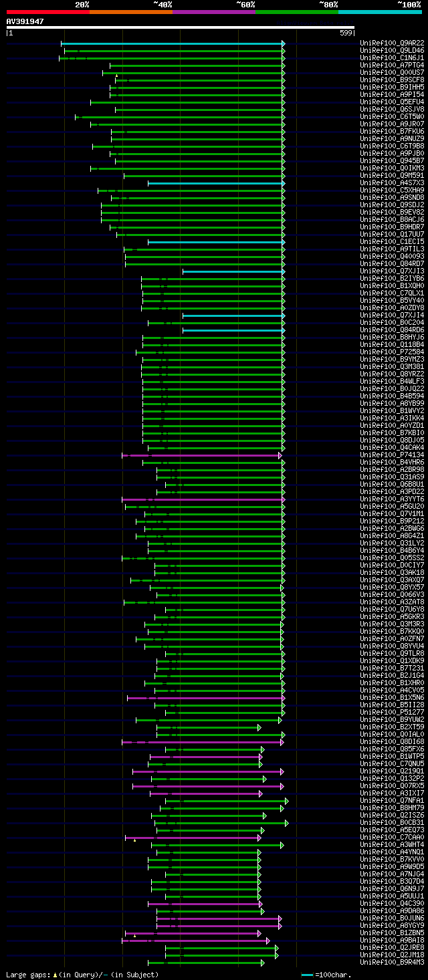Click the UniRef100_Q05SS2 label
The image size is (428, 980).
click(x=392, y=558)
